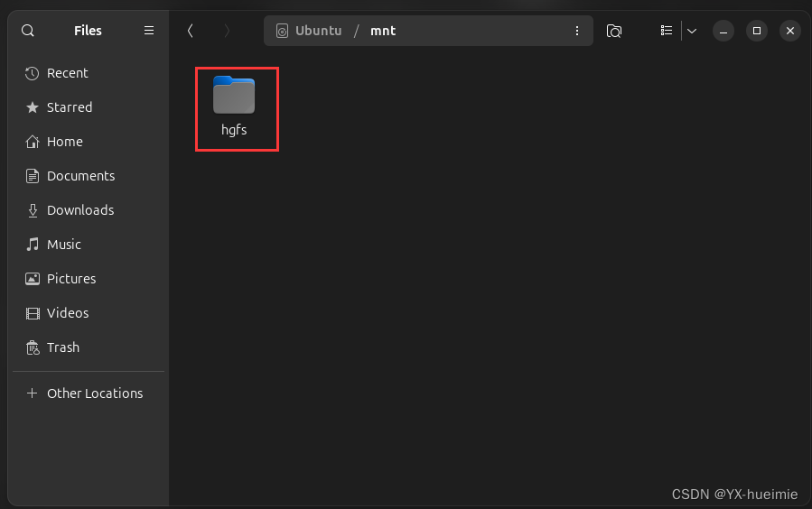Open the search magnifier icon
This screenshot has width=812, height=509.
point(28,31)
